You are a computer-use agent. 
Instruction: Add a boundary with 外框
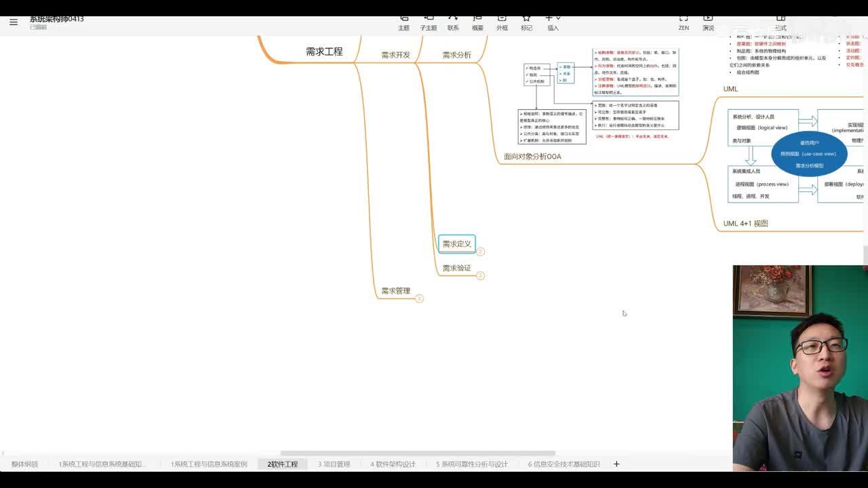point(502,22)
